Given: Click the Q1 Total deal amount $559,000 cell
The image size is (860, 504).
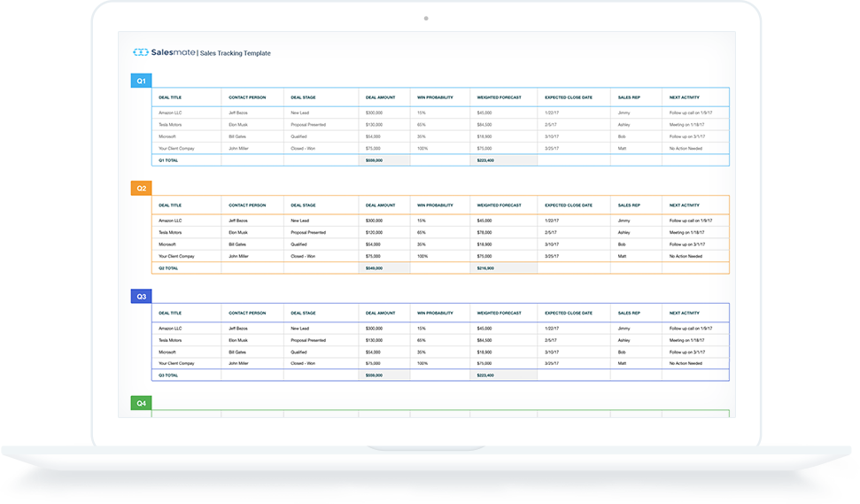Looking at the screenshot, I should point(374,160).
